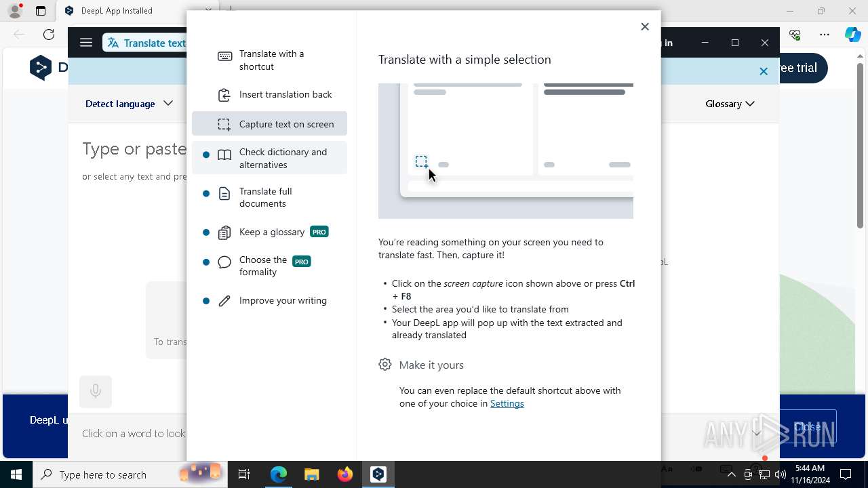Open the browser profile icon
This screenshot has width=868, height=488.
click(x=15, y=11)
